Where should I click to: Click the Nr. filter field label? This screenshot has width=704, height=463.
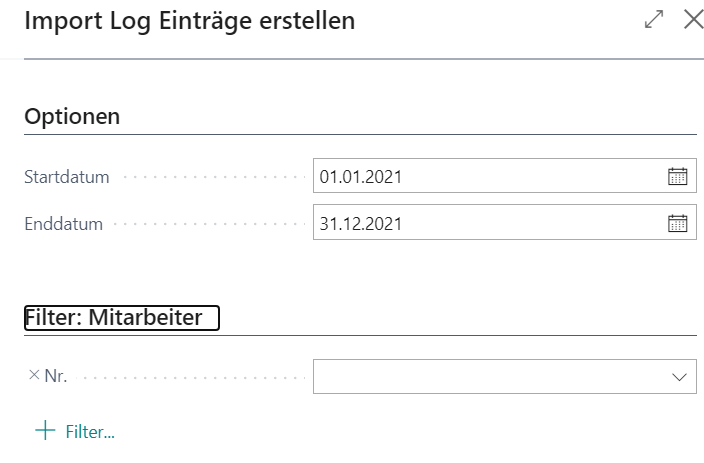pos(56,376)
